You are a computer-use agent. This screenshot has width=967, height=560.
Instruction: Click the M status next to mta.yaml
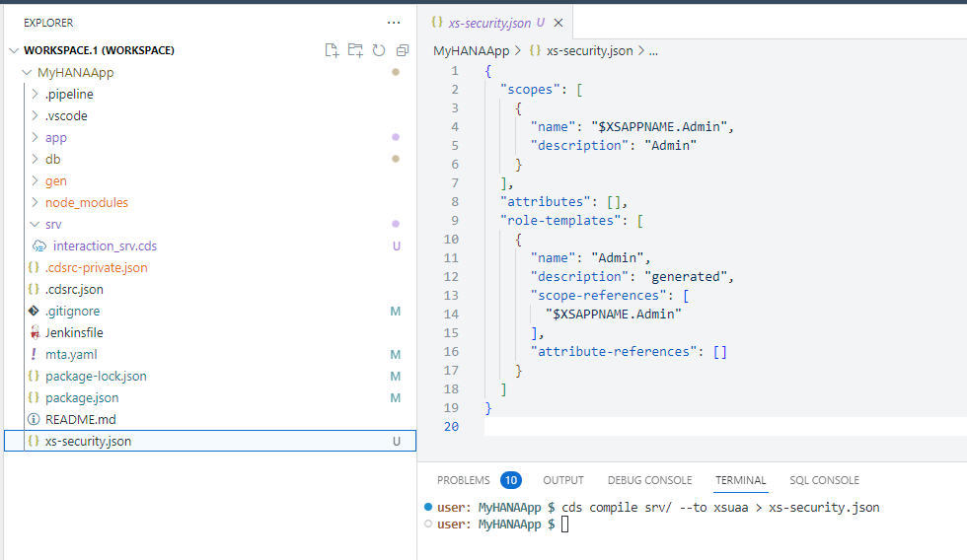396,354
